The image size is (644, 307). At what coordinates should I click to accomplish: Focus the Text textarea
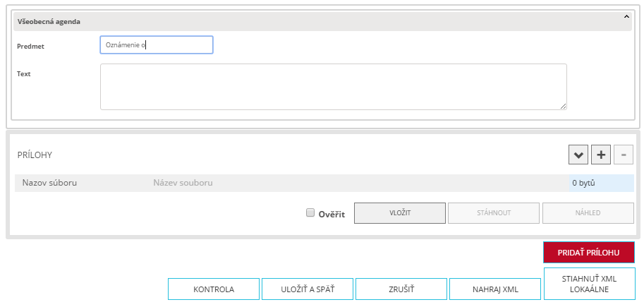[333, 87]
